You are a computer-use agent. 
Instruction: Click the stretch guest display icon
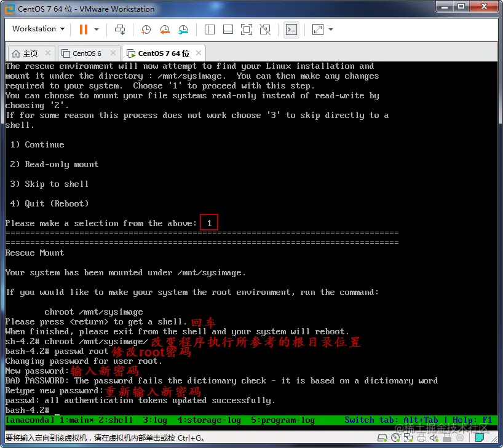point(317,29)
